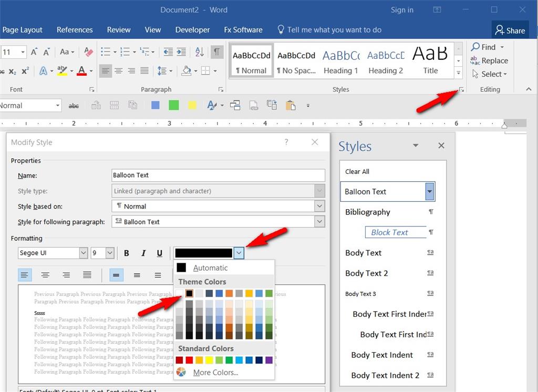Toggle center alignment in Modify Style dialog
The image size is (538, 392).
coord(45,275)
